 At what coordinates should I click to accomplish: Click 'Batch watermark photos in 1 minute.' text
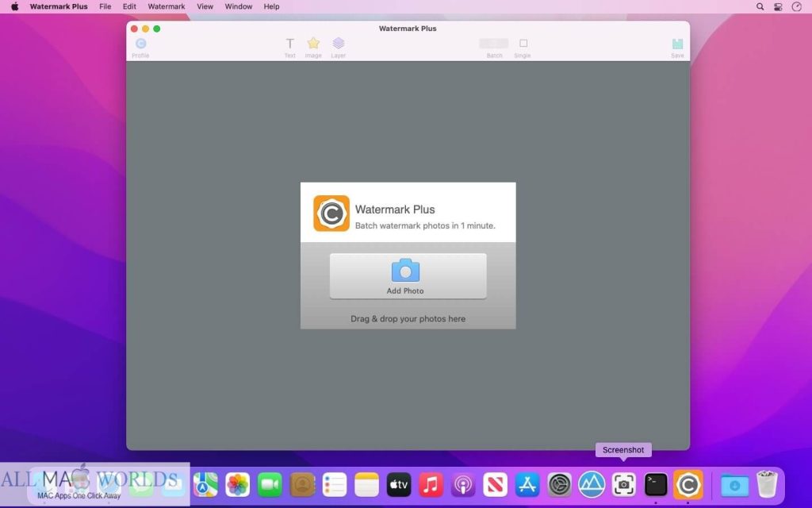click(425, 225)
